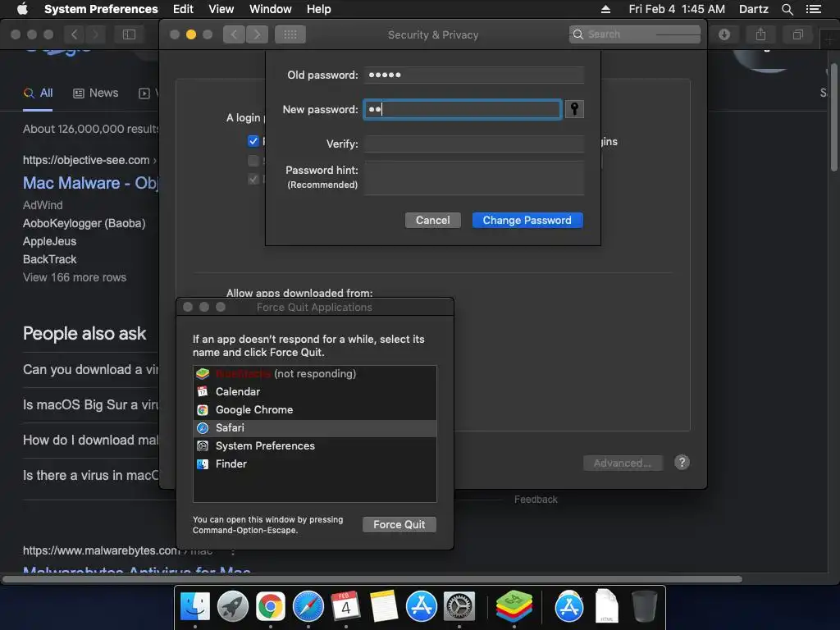Image resolution: width=840 pixels, height=630 pixels.
Task: Open the HTML document in the Dock
Action: tap(606, 606)
